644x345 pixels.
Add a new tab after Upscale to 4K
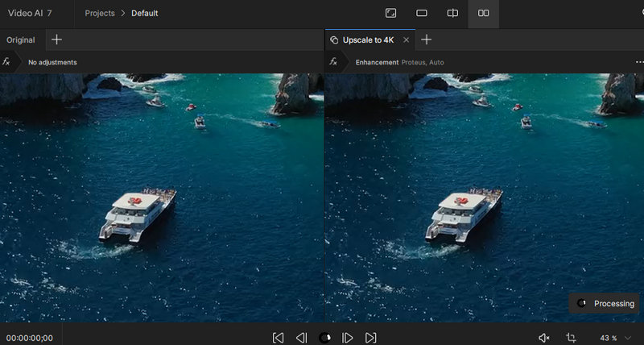click(x=427, y=39)
